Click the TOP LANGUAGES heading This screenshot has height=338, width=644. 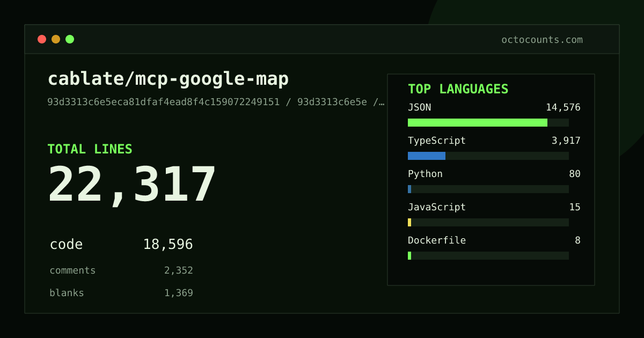(x=458, y=89)
